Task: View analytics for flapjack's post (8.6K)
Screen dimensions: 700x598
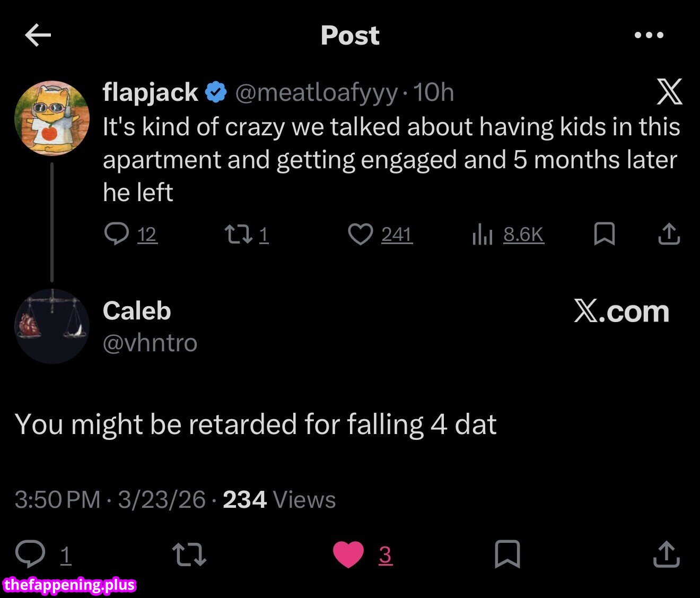Action: [483, 234]
